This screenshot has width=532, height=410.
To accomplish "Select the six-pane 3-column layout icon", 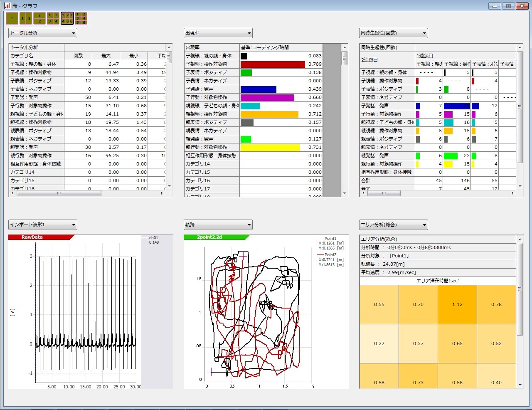I will point(67,18).
